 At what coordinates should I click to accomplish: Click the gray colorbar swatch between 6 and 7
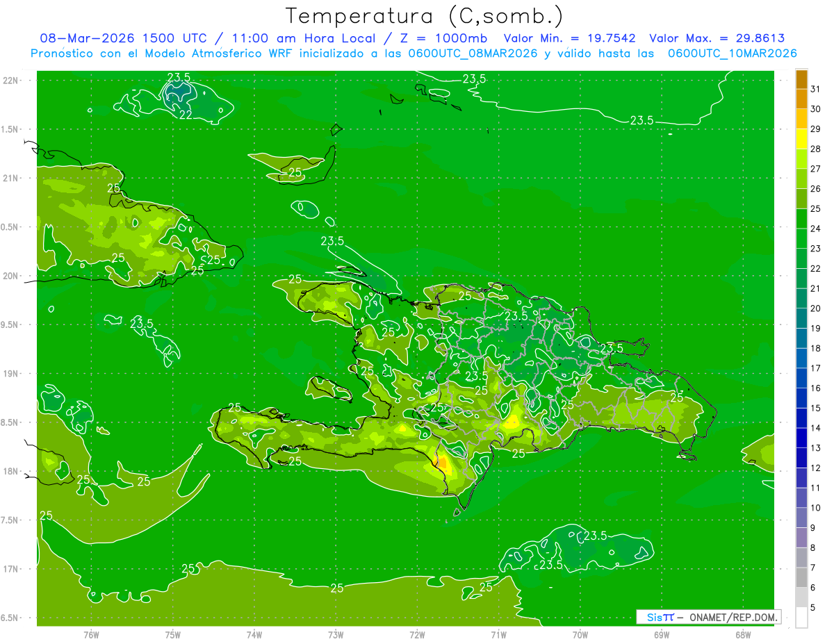pos(801,578)
